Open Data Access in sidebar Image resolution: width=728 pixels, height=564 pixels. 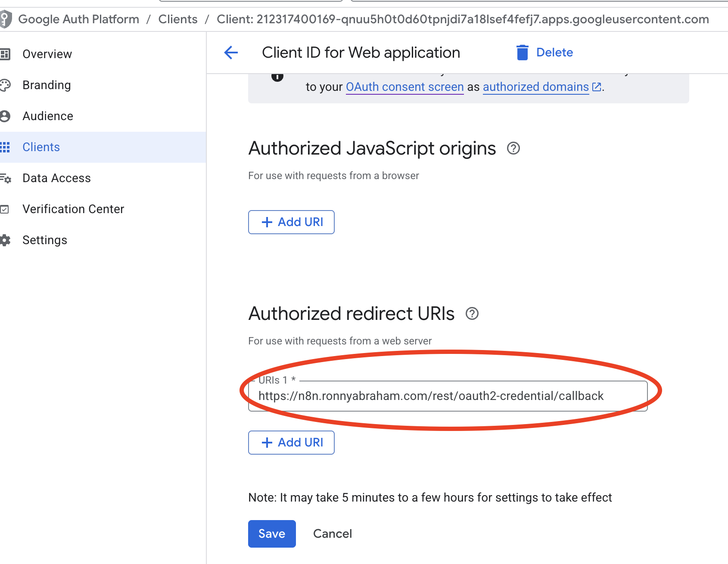(x=56, y=178)
